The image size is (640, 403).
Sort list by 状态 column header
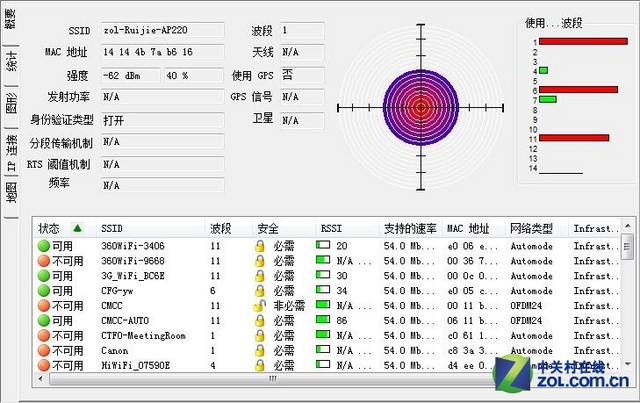[x=65, y=228]
